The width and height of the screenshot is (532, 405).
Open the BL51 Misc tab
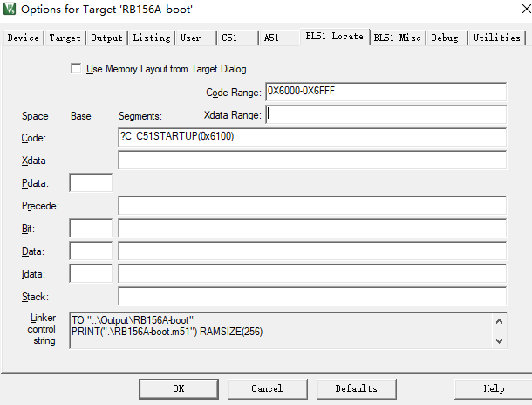[x=398, y=38]
